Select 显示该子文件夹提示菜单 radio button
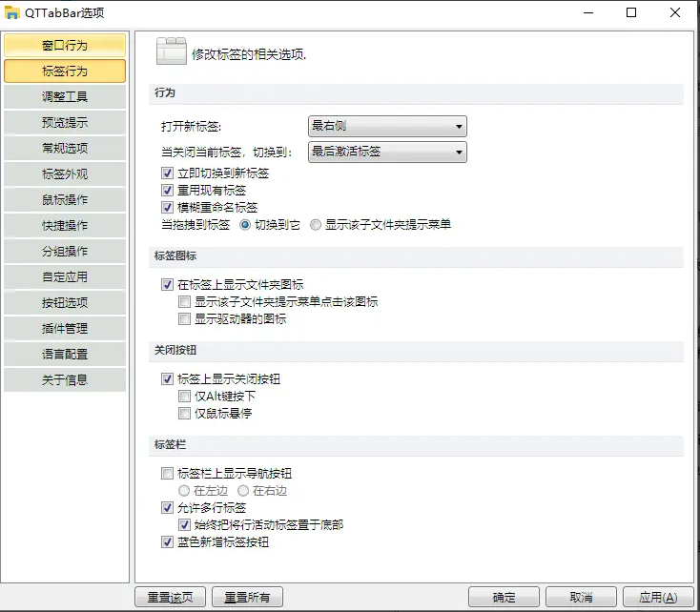This screenshot has width=700, height=612. 316,225
